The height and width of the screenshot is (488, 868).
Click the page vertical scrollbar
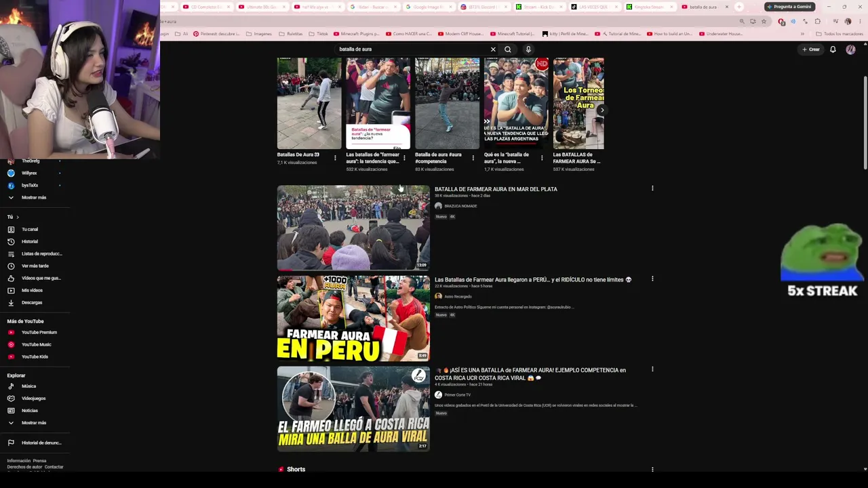(865, 122)
